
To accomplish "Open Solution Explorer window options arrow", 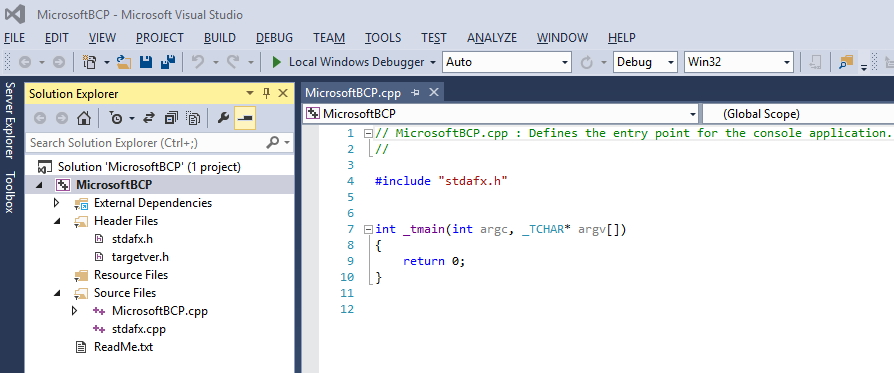I will click(250, 94).
